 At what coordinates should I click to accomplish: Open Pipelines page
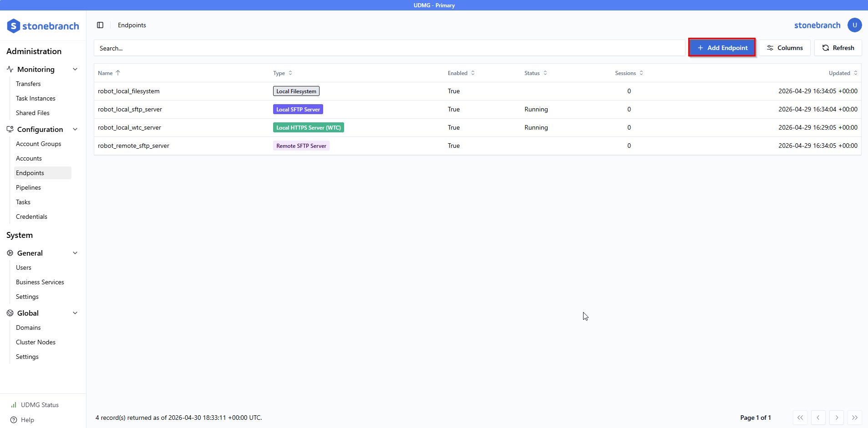point(28,187)
